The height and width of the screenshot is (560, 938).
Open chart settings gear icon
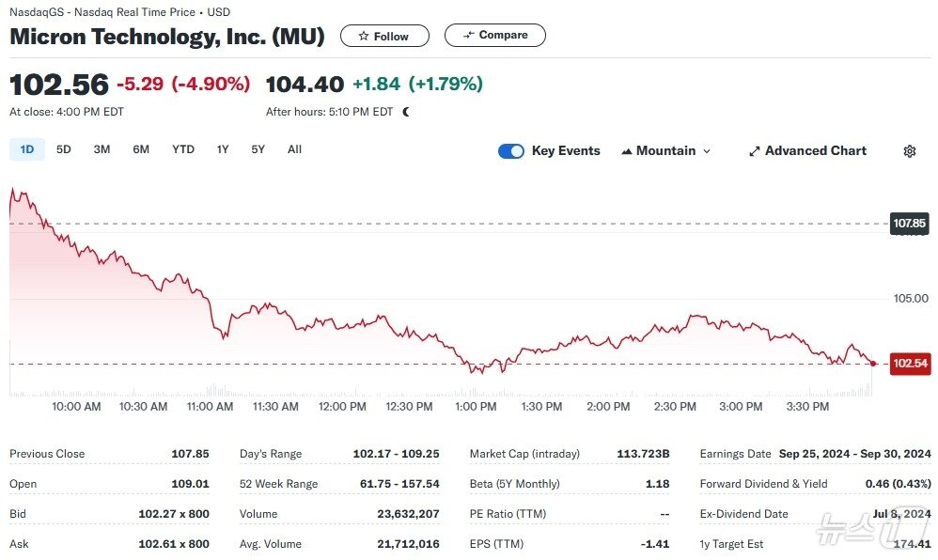click(x=909, y=151)
